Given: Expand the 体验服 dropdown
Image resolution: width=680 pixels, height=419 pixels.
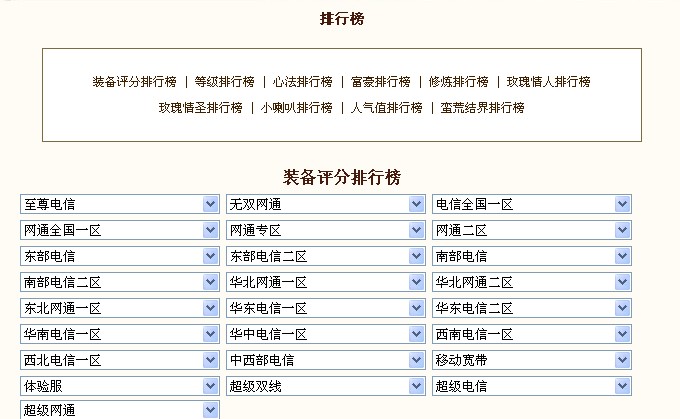Looking at the screenshot, I should click(x=120, y=386).
